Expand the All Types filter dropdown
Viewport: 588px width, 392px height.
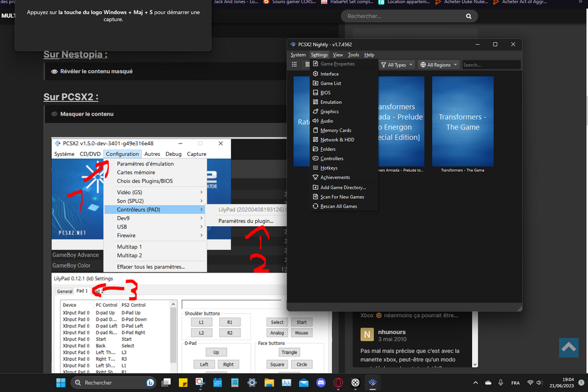click(x=397, y=65)
